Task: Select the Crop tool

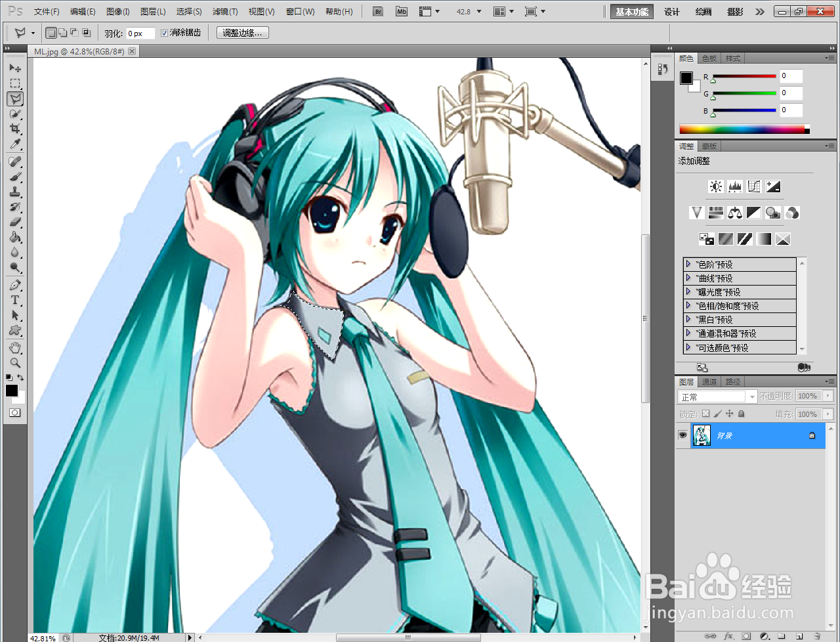Action: pyautogui.click(x=15, y=129)
